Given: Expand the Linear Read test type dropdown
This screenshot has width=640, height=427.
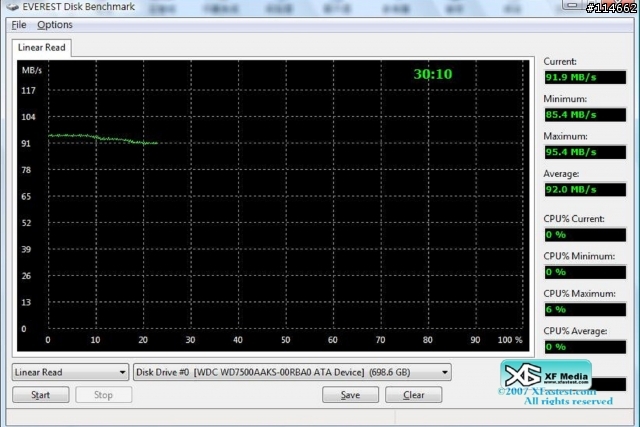Looking at the screenshot, I should [x=70, y=372].
